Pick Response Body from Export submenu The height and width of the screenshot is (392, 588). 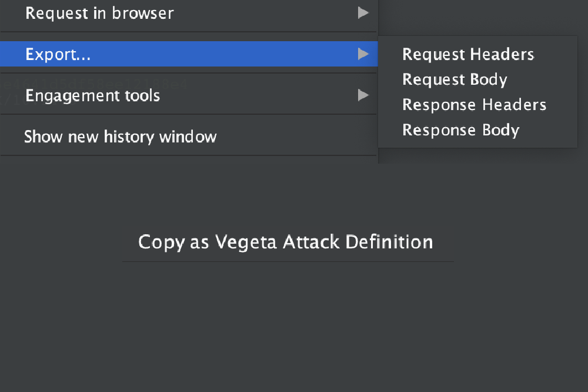[x=460, y=131]
